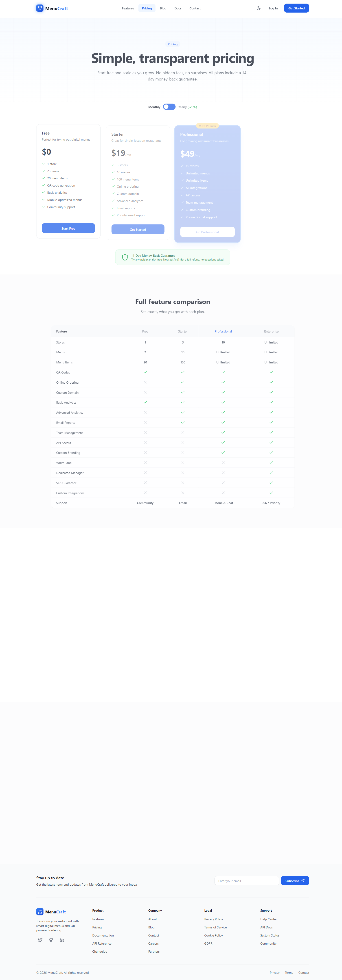Click the footer MenuCraft QR logo icon
The width and height of the screenshot is (342, 980).
[x=39, y=912]
